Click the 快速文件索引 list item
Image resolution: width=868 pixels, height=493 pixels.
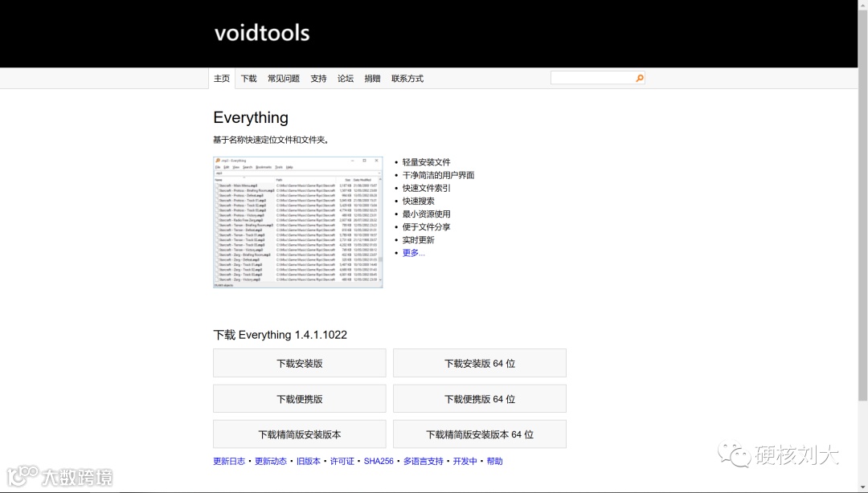(426, 188)
